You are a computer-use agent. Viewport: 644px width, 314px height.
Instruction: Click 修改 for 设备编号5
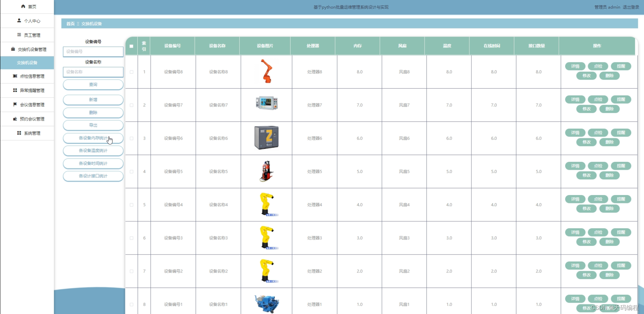[587, 175]
